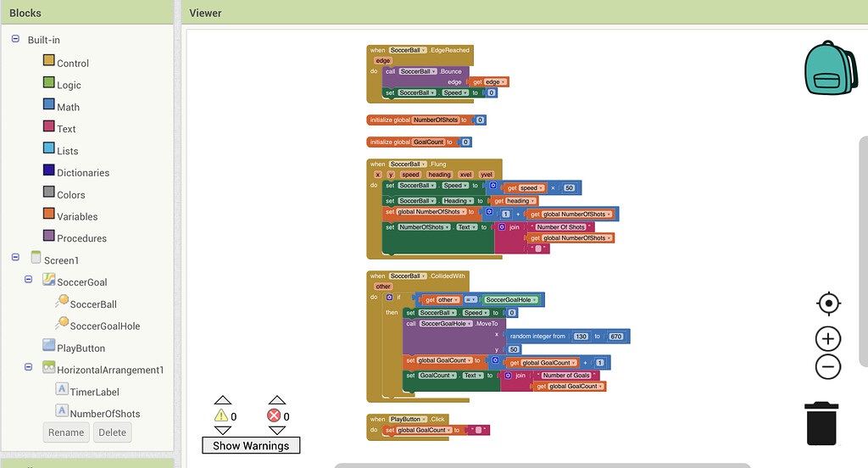Select the SoccerBall sprite component
This screenshot has width=868, height=468.
[x=93, y=304]
